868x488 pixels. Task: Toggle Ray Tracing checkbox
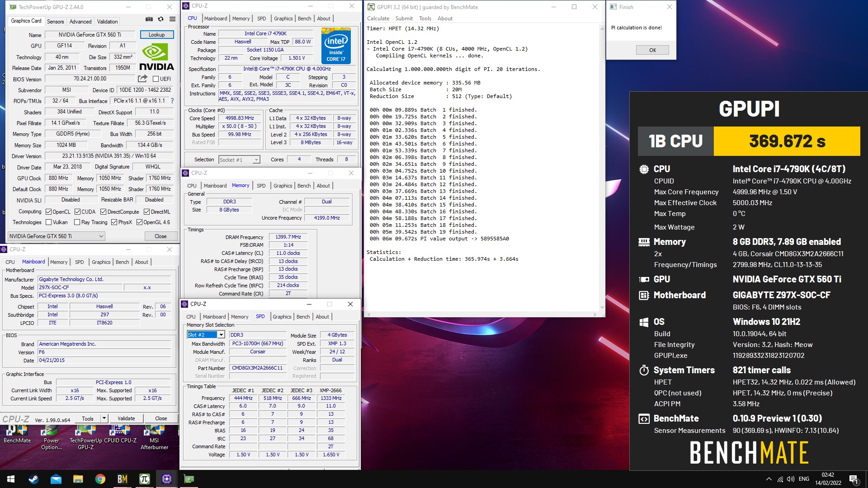coord(77,222)
